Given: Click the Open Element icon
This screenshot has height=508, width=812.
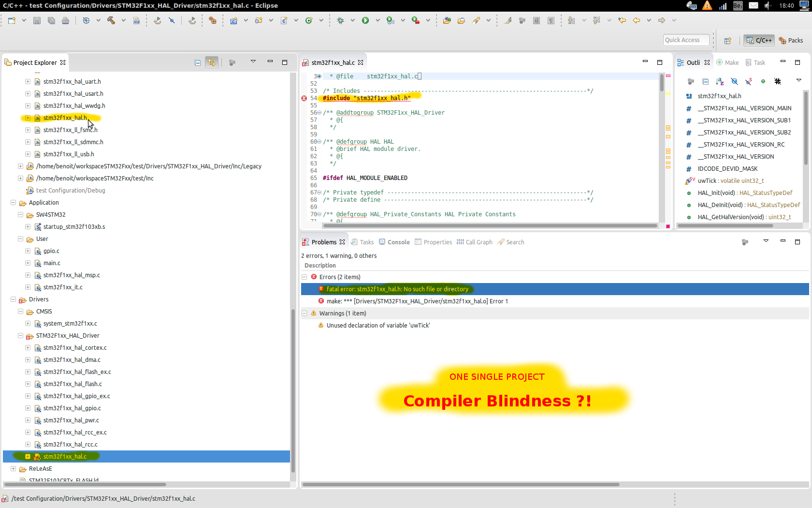Looking at the screenshot, I should click(x=447, y=20).
